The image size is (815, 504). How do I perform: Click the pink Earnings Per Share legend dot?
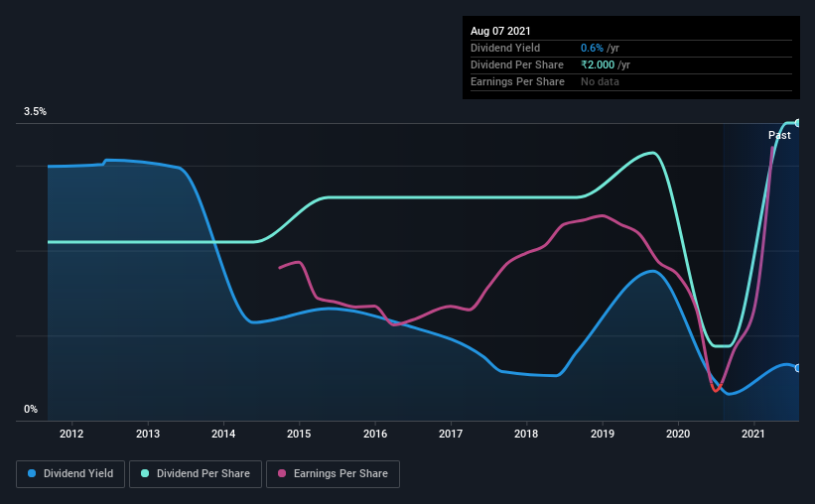[x=282, y=473]
